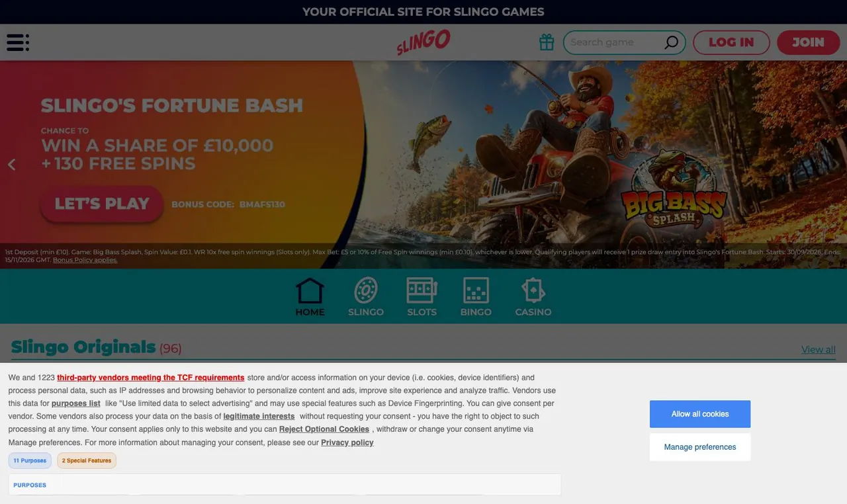Open the legitimate interests link

point(259,416)
